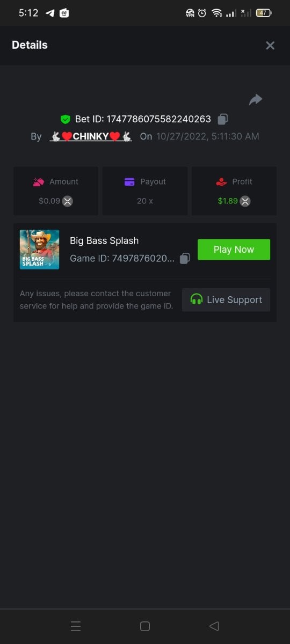Tap the pink Amount icon
Image resolution: width=290 pixels, height=644 pixels.
pos(38,182)
